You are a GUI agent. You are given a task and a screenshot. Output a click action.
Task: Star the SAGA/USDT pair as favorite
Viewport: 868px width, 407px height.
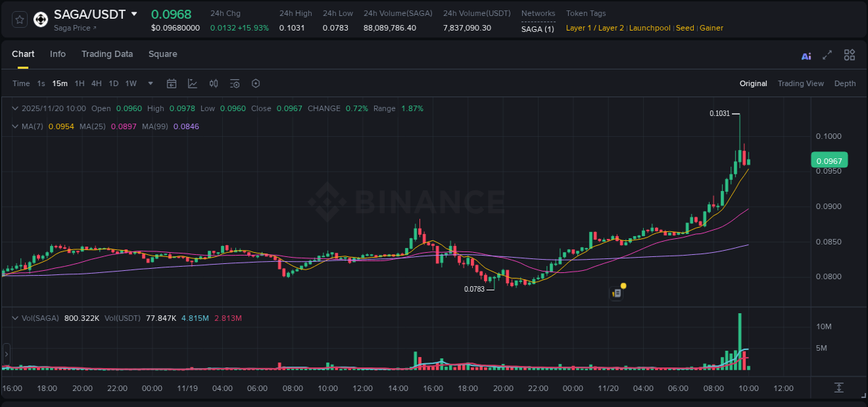(x=19, y=19)
